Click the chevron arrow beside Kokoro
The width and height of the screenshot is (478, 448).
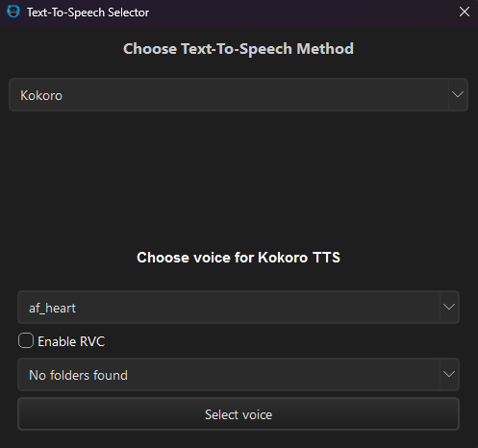pyautogui.click(x=458, y=94)
